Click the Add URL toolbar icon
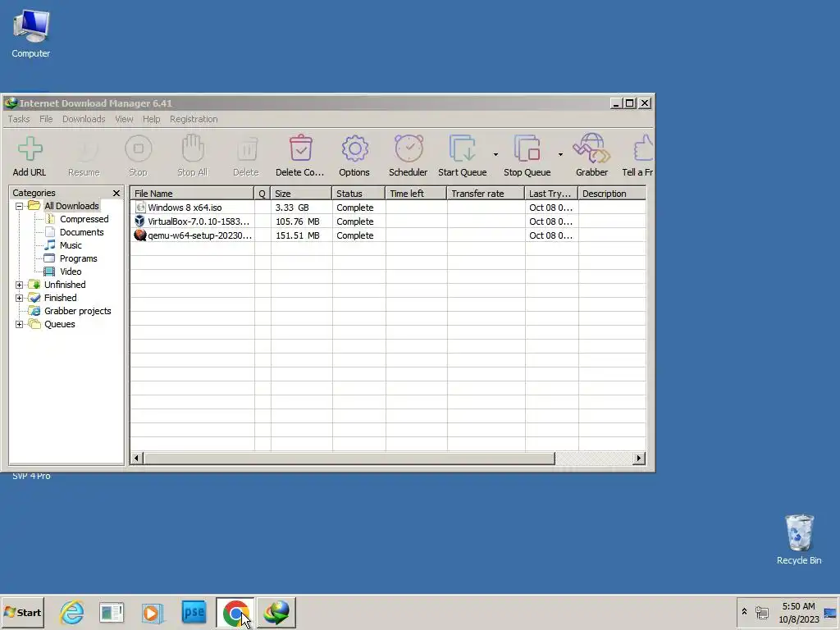Viewport: 840px width, 630px height. point(30,148)
